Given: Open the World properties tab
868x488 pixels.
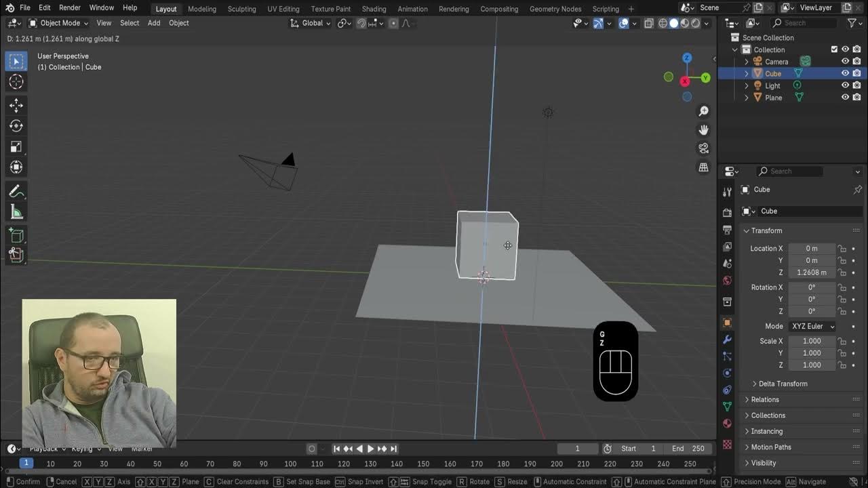Looking at the screenshot, I should point(727,281).
